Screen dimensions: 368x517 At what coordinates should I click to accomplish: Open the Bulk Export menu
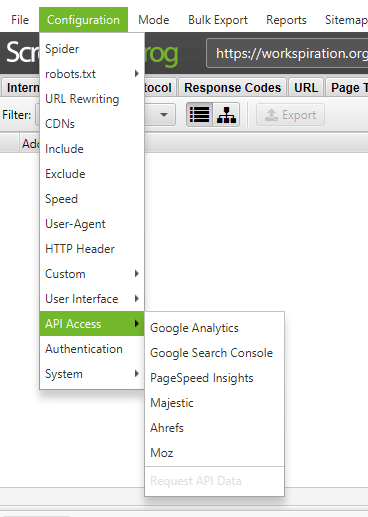click(x=218, y=20)
